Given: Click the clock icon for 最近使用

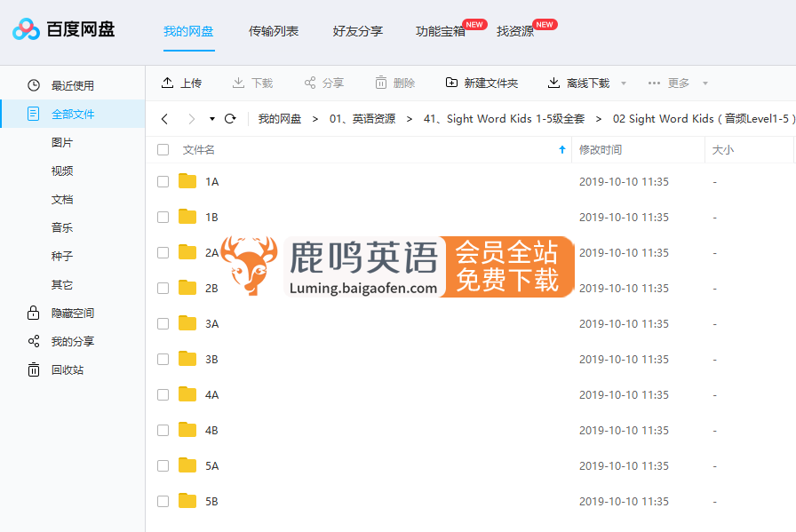Looking at the screenshot, I should coord(34,85).
